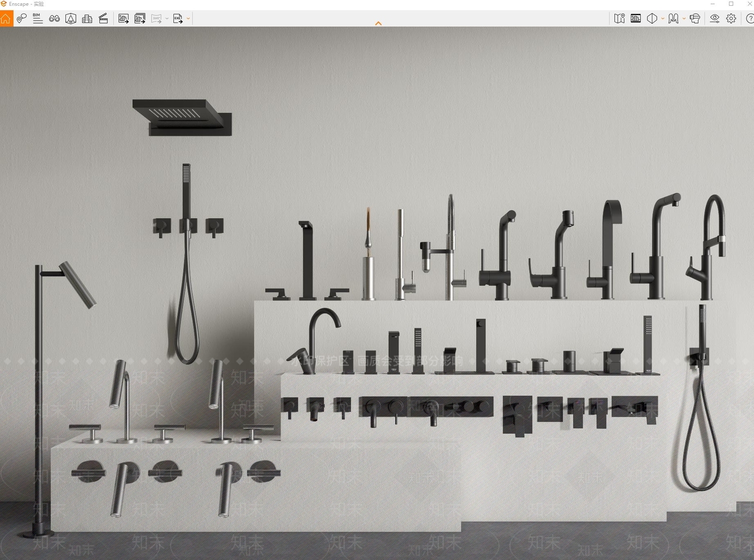754x560 pixels.
Task: Open general settings gear
Action: 731,18
